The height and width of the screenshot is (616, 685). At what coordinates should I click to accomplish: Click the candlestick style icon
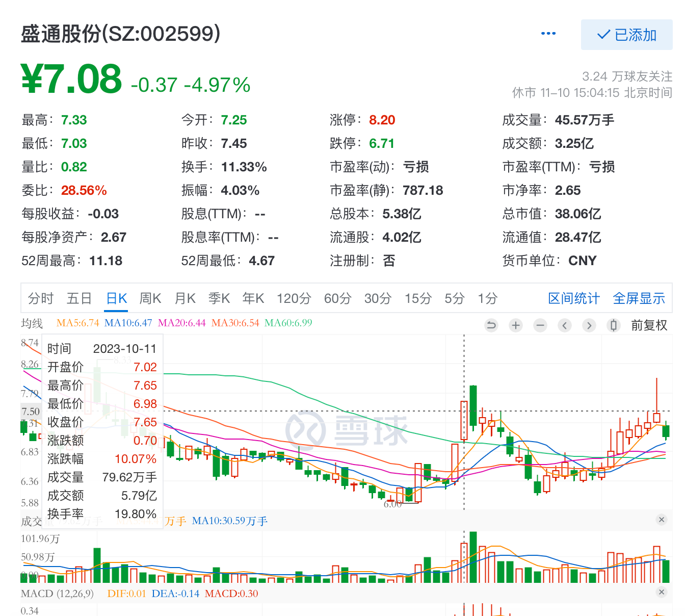pyautogui.click(x=614, y=325)
